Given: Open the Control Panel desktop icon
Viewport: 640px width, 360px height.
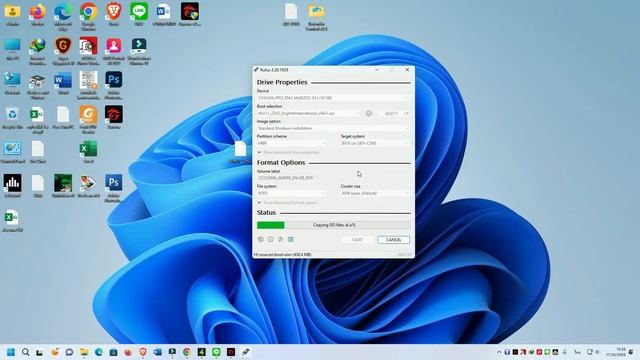Looking at the screenshot, I should (12, 152).
